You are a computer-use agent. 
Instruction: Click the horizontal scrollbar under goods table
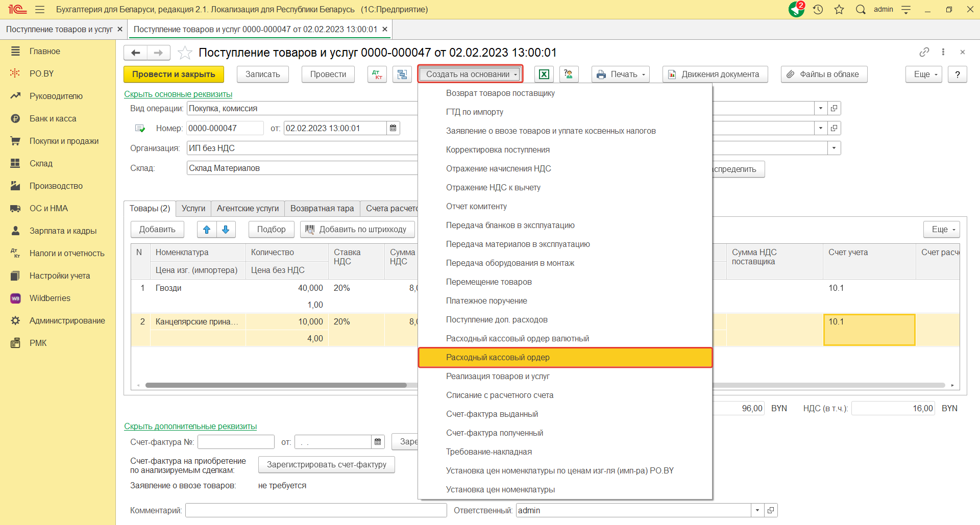[x=276, y=385]
